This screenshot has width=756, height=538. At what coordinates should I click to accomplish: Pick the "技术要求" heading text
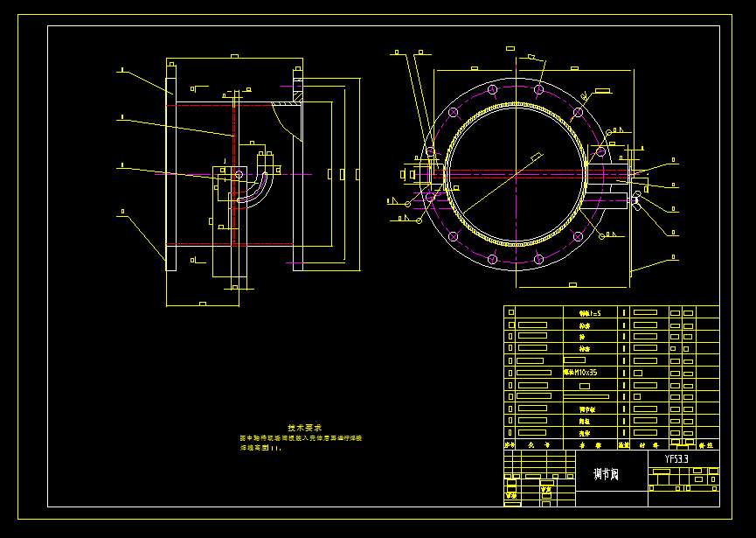tap(305, 428)
